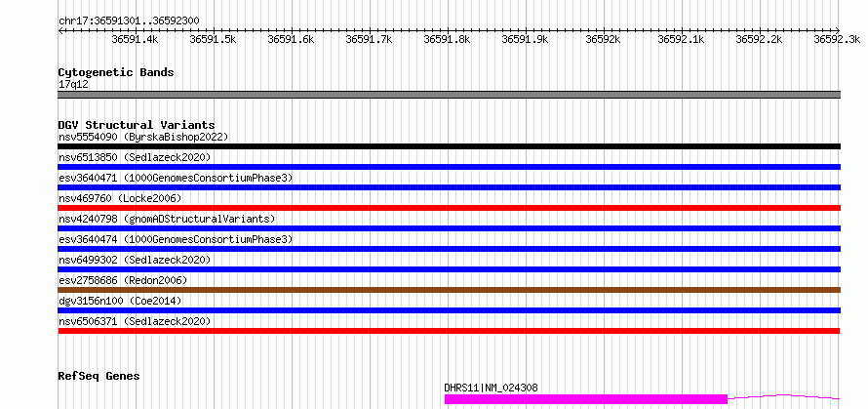This screenshot has height=409, width=868.
Task: Click the chr17:36591301..36592300 region label
Action: (x=129, y=20)
